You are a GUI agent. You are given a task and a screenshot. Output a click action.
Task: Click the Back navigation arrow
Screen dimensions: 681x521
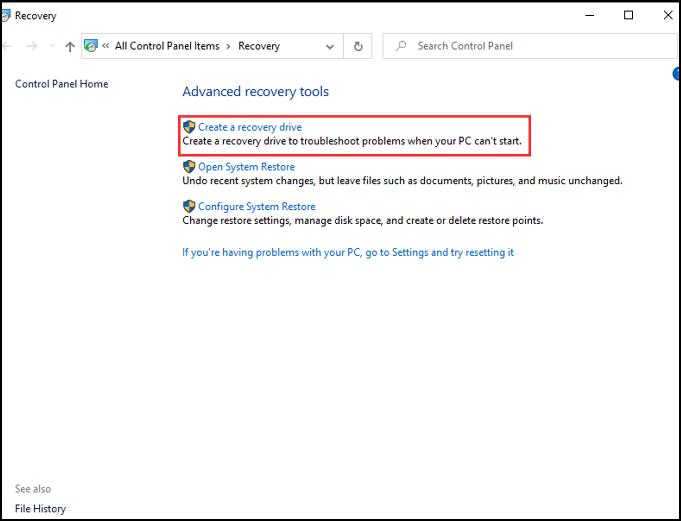[x=7, y=46]
